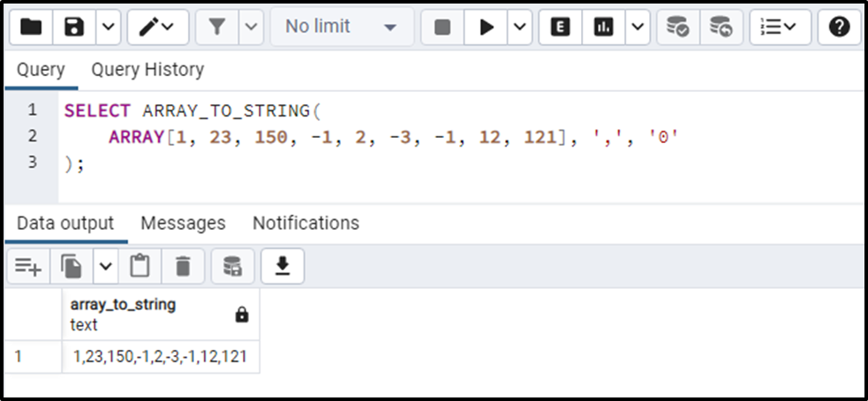
Task: Click the Copy icon in results toolbar
Action: pos(72,267)
